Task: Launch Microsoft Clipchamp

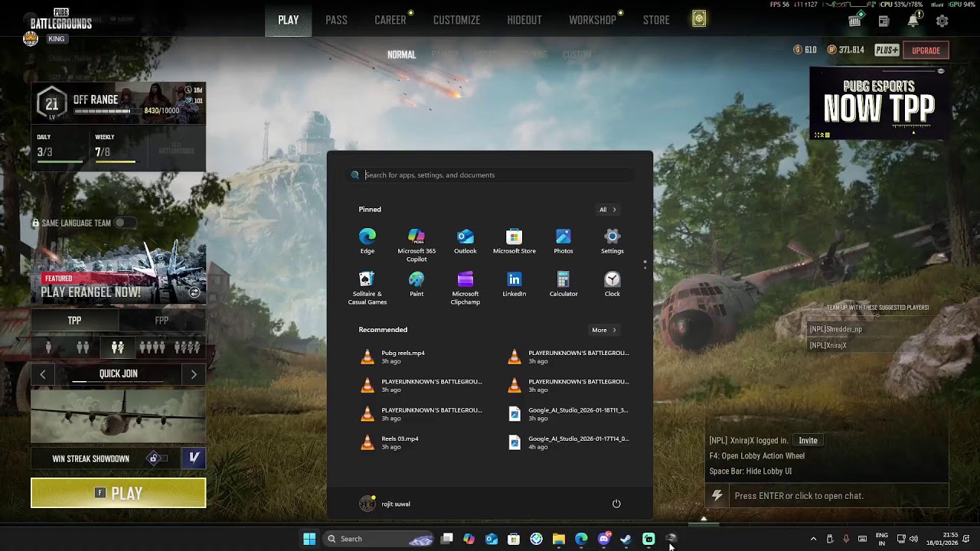Action: click(465, 288)
